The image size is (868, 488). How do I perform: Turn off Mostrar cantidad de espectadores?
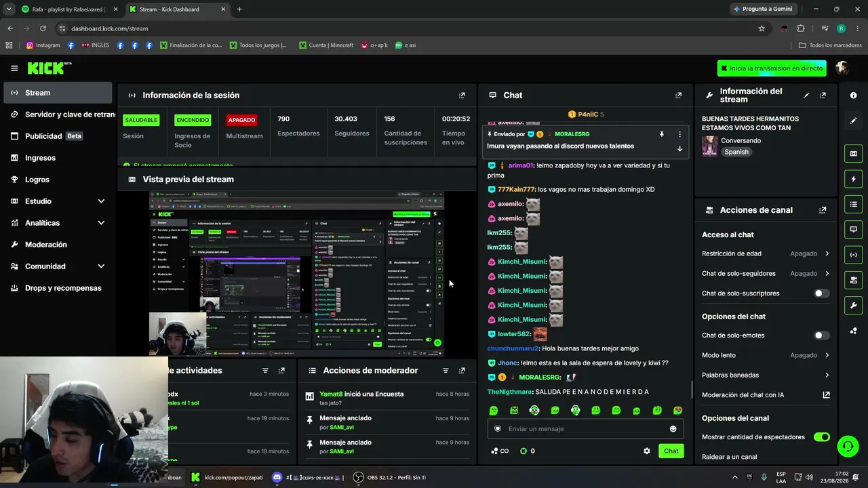pos(821,437)
